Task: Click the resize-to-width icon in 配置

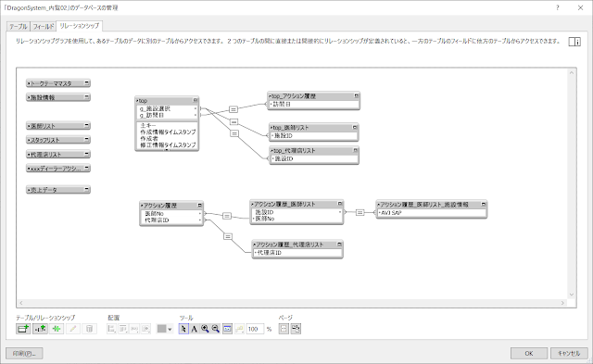Action: tap(134, 329)
